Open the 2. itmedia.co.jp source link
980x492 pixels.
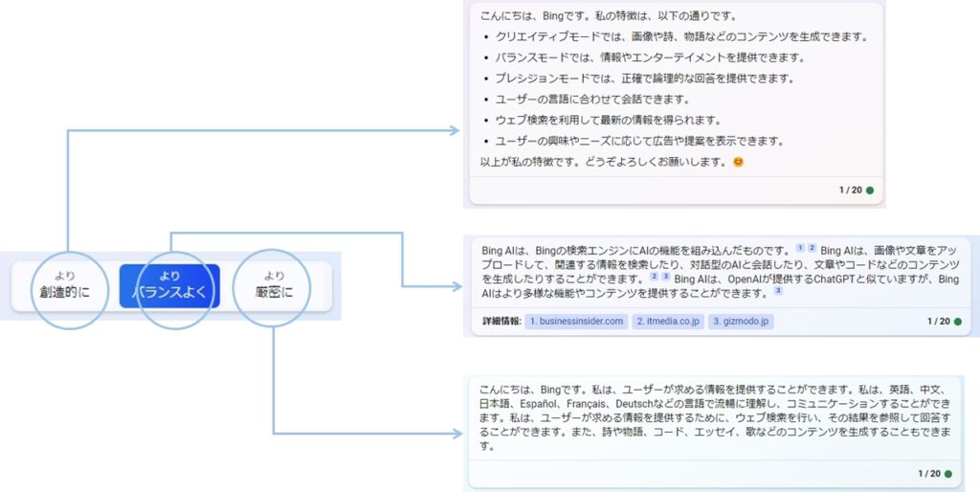coord(667,322)
